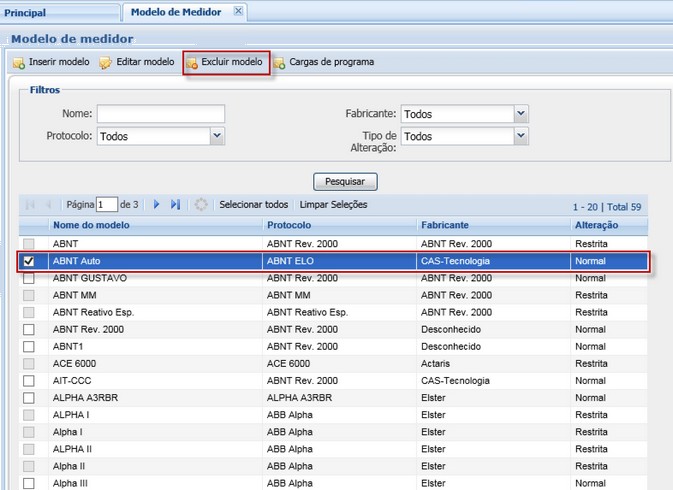
Task: Switch to the Principal tab
Action: coord(26,12)
